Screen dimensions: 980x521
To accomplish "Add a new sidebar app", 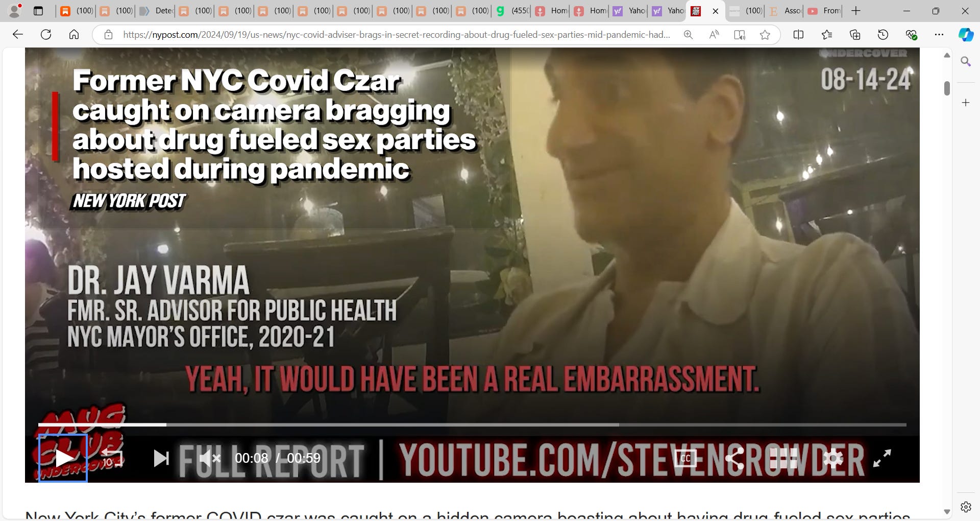I will (x=966, y=103).
